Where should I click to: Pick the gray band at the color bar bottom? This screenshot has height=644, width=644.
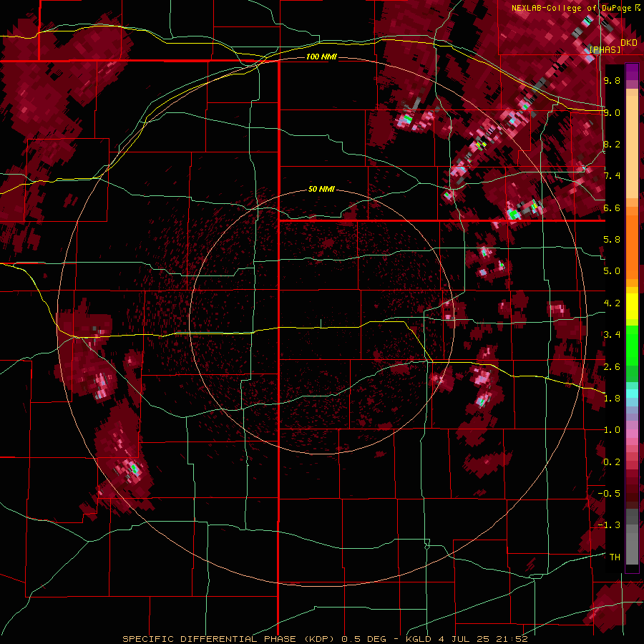[x=632, y=545]
